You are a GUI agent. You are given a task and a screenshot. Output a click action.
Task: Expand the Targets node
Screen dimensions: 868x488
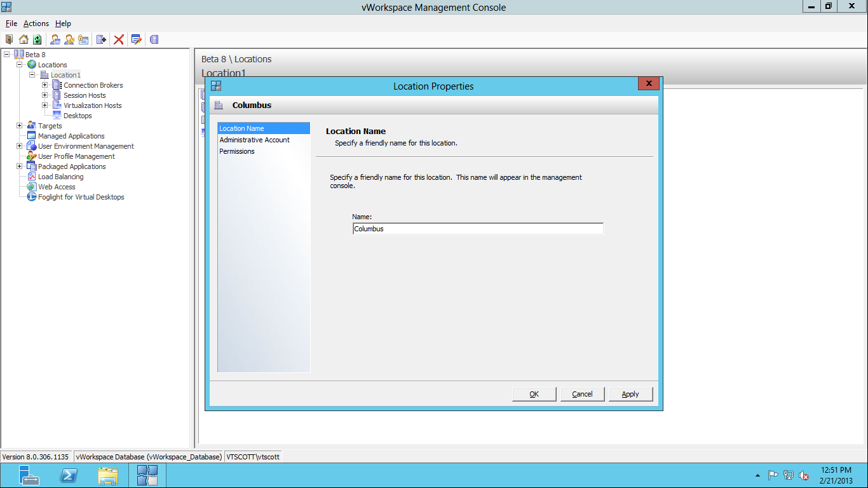point(19,126)
